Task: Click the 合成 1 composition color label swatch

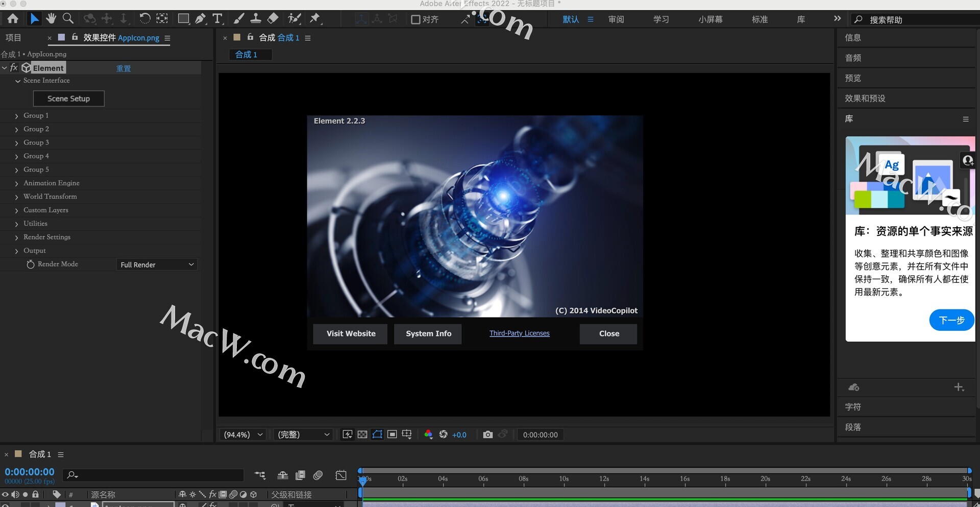Action: click(237, 37)
